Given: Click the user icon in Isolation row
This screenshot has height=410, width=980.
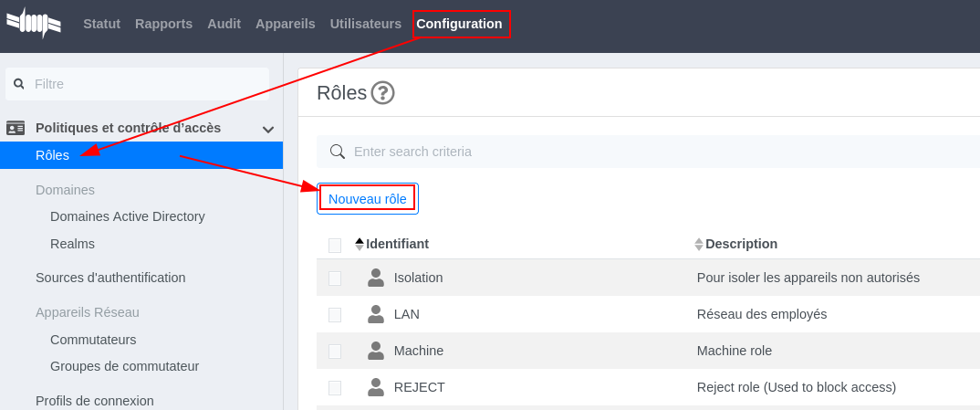Looking at the screenshot, I should (376, 278).
